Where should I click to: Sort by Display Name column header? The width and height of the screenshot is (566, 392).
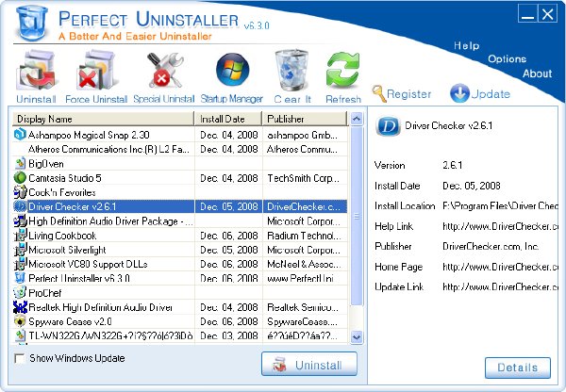coord(103,119)
